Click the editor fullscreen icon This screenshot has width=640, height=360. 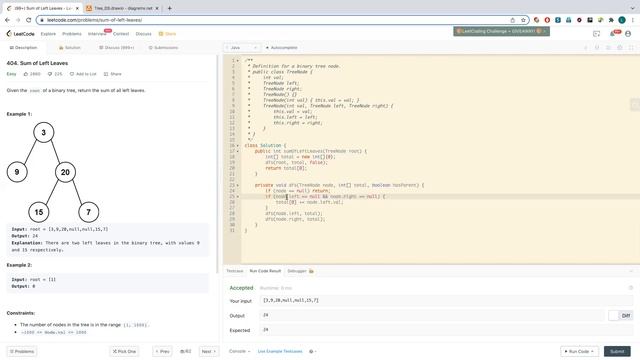pos(631,48)
